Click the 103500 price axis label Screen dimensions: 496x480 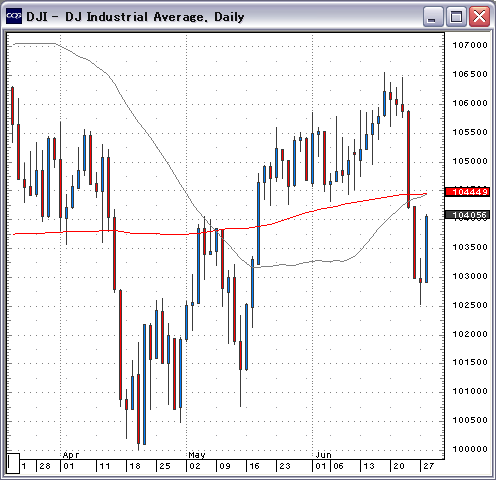point(470,247)
